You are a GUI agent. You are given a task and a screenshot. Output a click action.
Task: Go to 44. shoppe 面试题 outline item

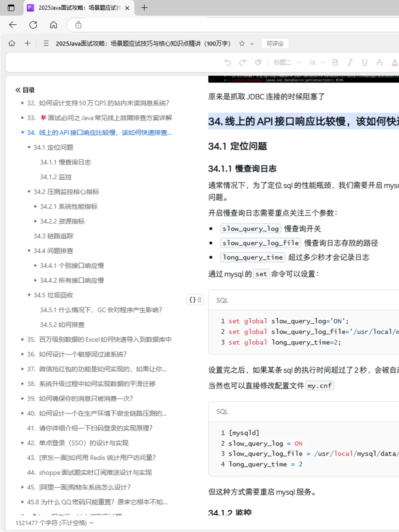[x=89, y=473]
